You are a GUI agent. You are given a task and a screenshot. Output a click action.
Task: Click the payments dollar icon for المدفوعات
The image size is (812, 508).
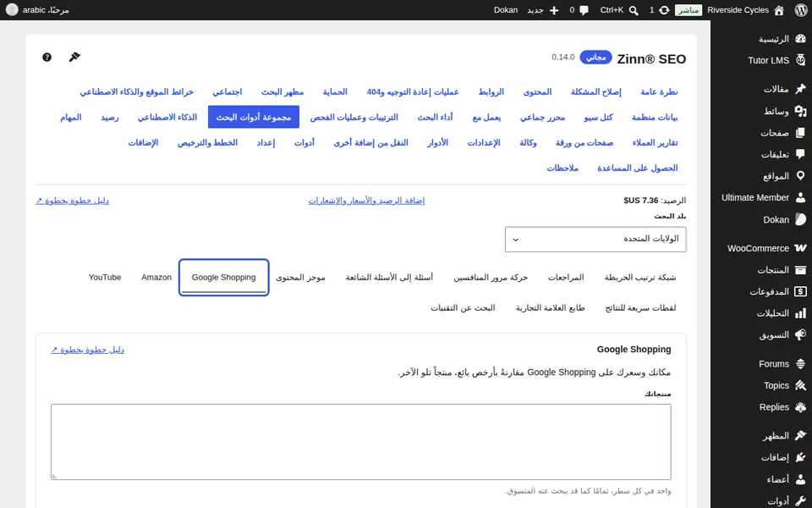tap(801, 291)
